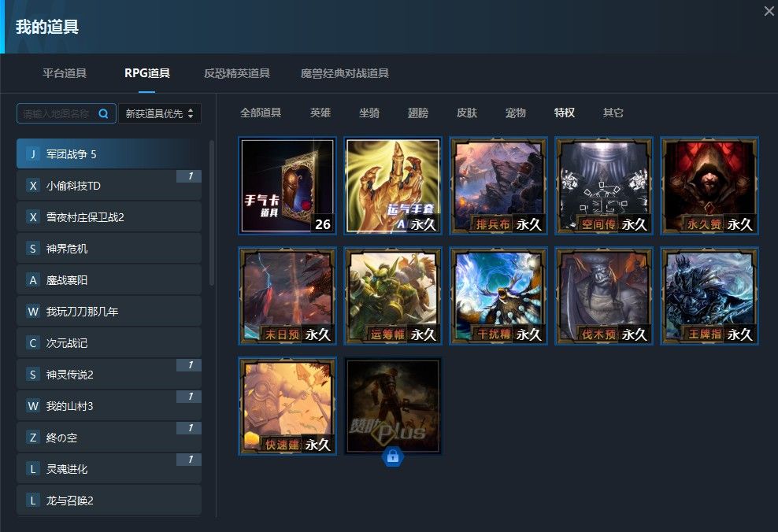778x532 pixels.
Task: Click the search magnifier icon
Action: point(104,113)
